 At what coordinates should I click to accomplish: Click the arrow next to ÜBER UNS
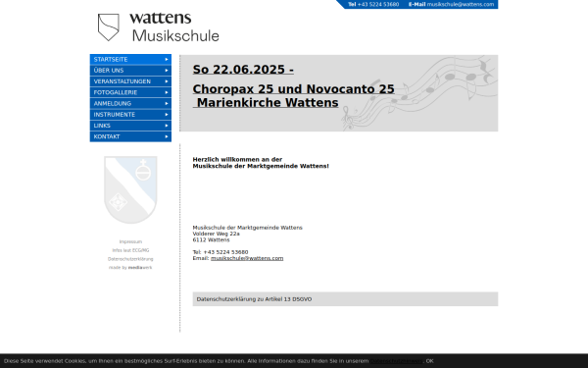[167, 71]
